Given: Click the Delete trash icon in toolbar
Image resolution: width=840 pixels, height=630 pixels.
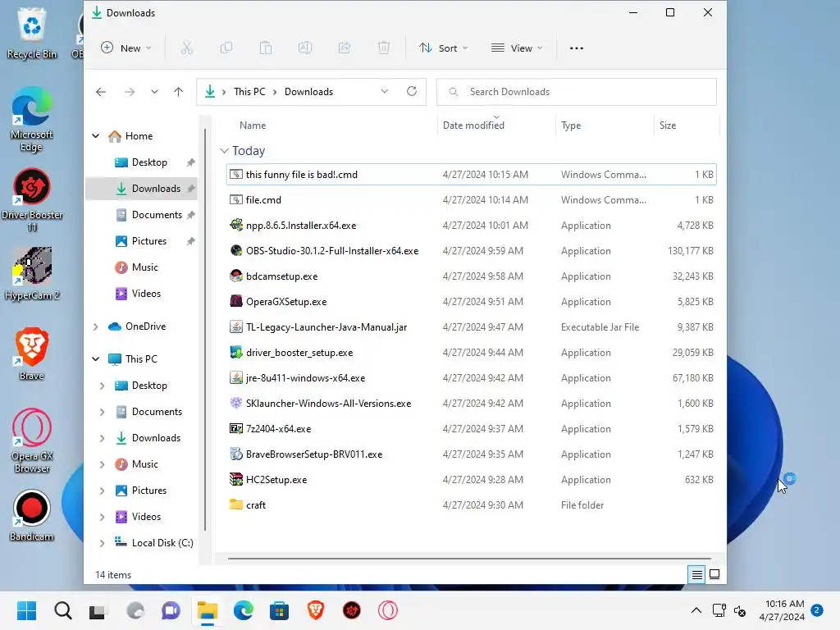Looking at the screenshot, I should tap(384, 48).
